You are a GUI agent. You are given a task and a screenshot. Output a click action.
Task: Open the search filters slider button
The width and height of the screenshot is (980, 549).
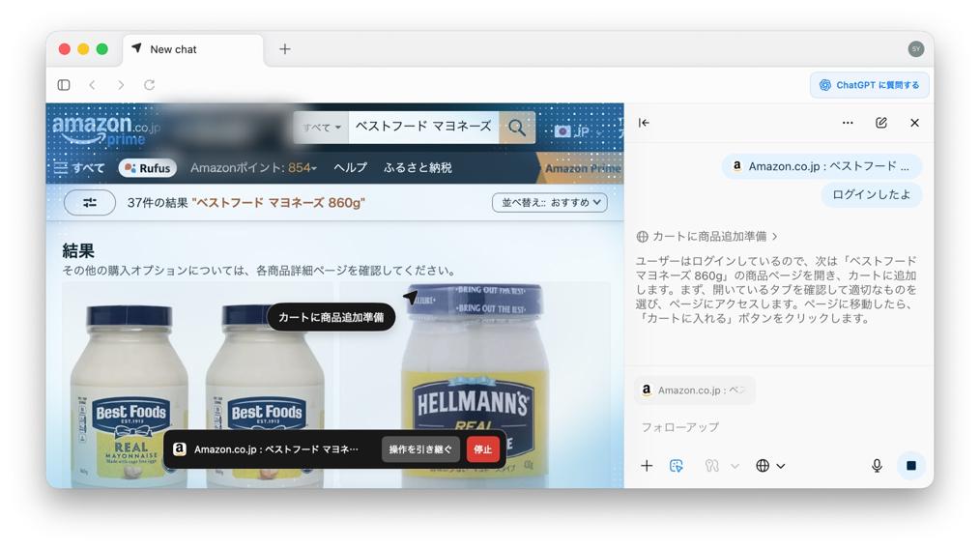pos(90,202)
